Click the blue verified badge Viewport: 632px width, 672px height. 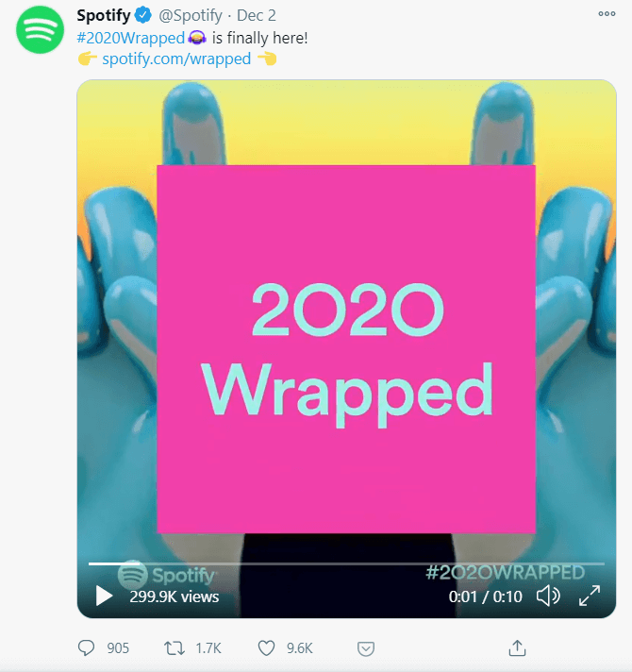coord(143,15)
